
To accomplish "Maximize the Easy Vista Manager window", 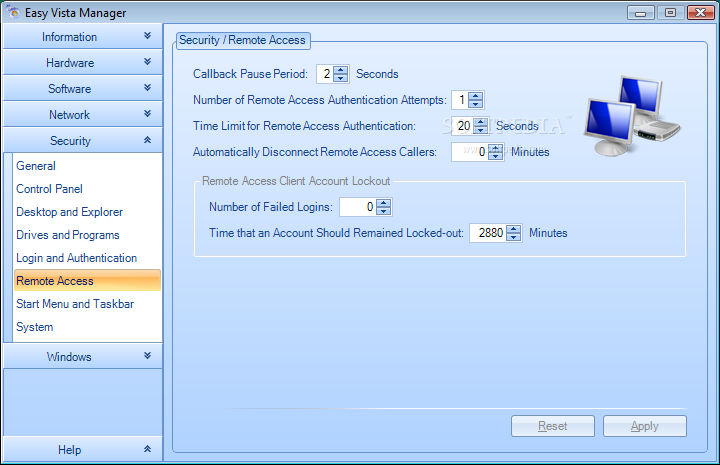I will (x=670, y=13).
